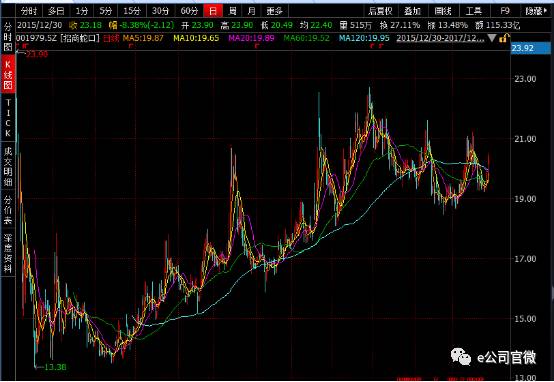
Task: Click the 13.48% amplitude value
Action: 453,25
